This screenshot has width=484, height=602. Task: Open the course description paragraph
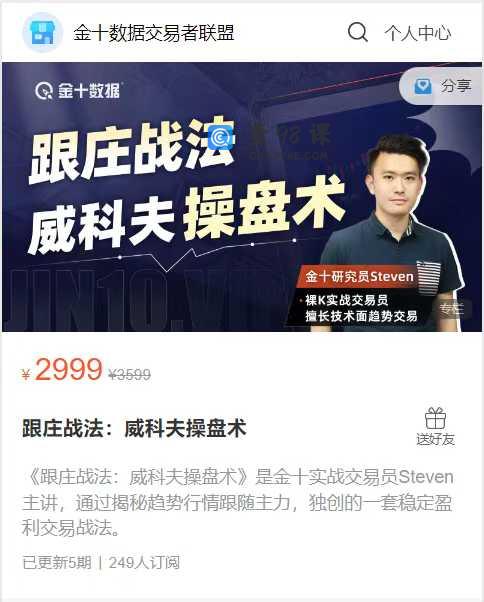tap(238, 502)
